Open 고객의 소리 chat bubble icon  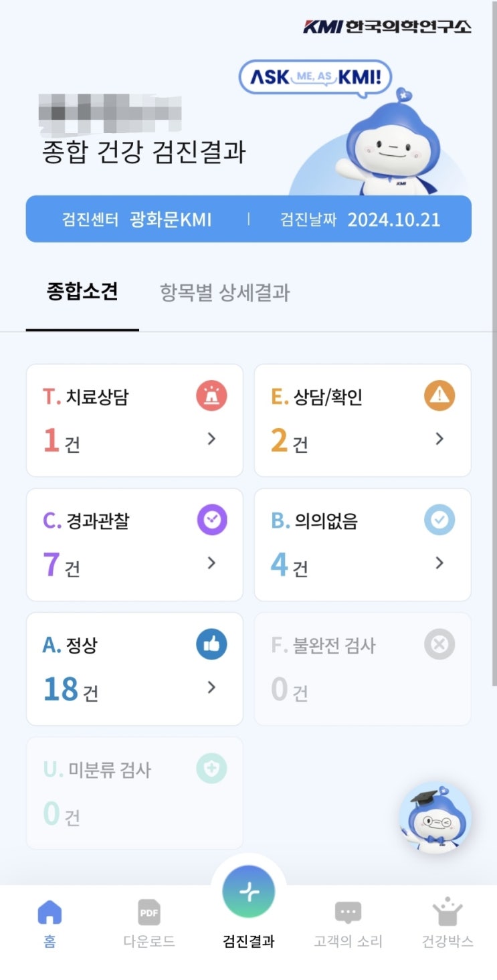coord(348,913)
